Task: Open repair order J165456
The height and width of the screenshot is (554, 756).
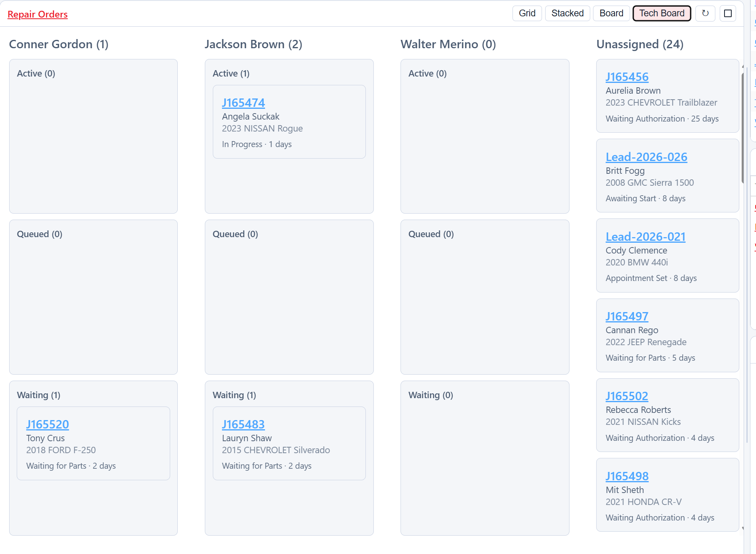Action: (x=627, y=77)
